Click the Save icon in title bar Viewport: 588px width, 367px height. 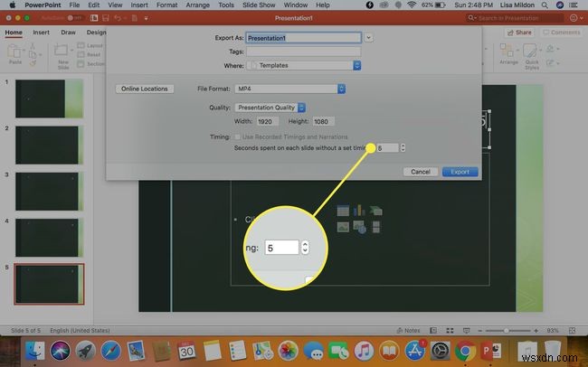click(106, 18)
